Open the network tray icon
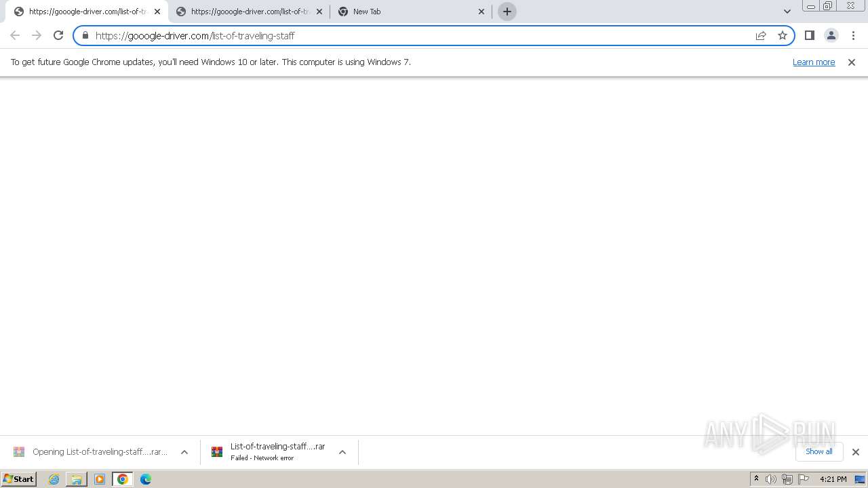This screenshot has width=868, height=488. [787, 479]
